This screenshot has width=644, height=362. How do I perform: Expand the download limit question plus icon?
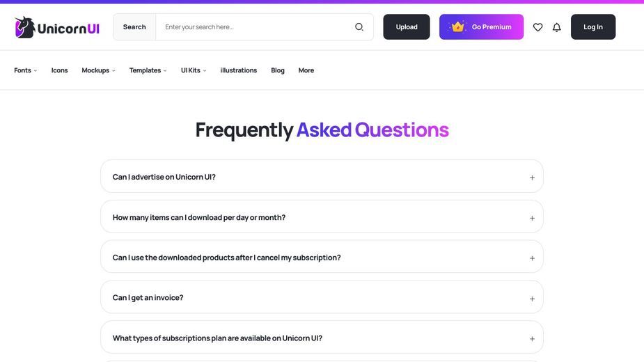coord(532,218)
